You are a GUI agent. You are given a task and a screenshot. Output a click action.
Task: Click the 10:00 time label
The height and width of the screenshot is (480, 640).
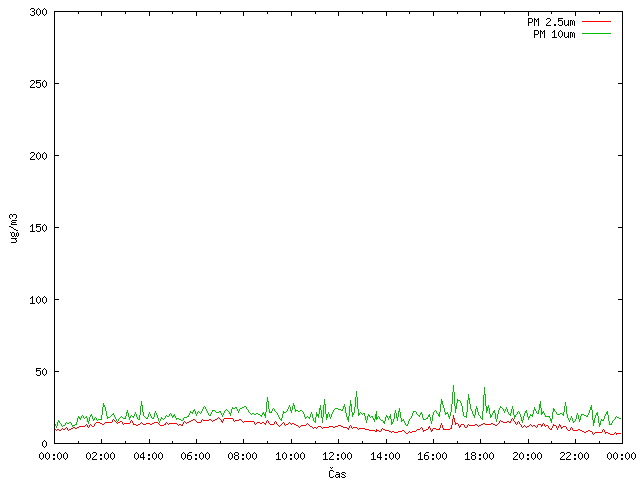pos(290,456)
